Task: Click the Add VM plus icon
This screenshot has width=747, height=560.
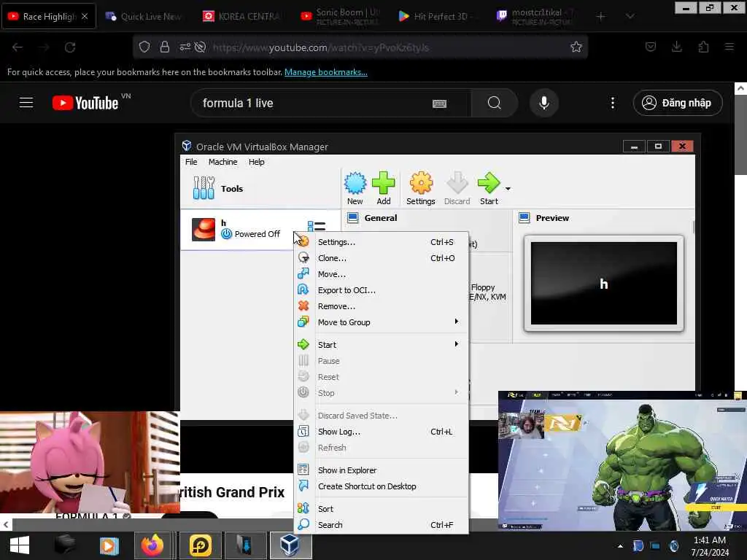Action: (384, 188)
